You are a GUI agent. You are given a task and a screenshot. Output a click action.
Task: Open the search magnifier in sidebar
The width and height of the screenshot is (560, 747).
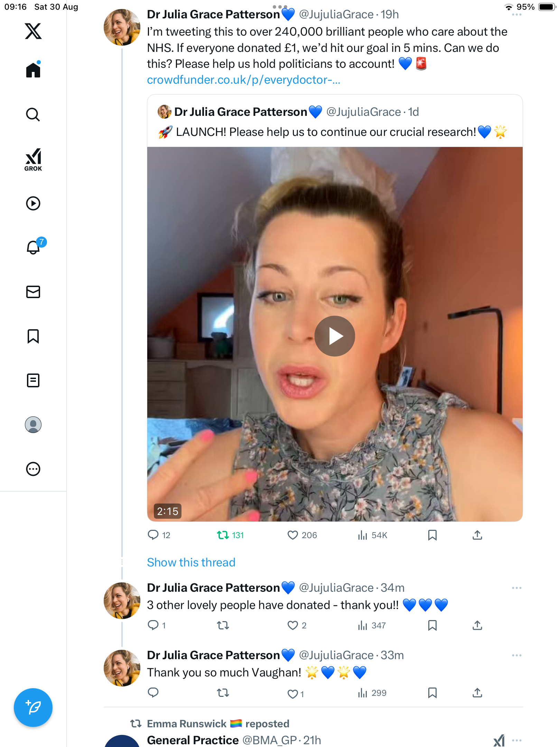click(x=33, y=114)
